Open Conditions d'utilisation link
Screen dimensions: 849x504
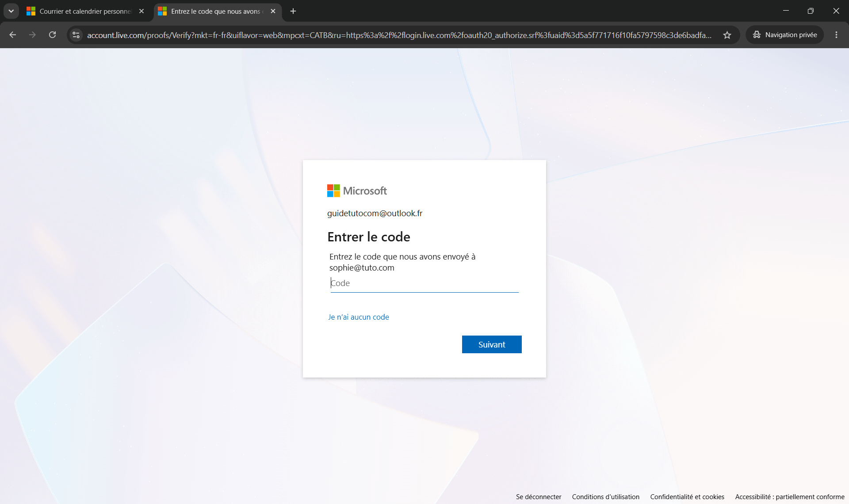pos(606,497)
